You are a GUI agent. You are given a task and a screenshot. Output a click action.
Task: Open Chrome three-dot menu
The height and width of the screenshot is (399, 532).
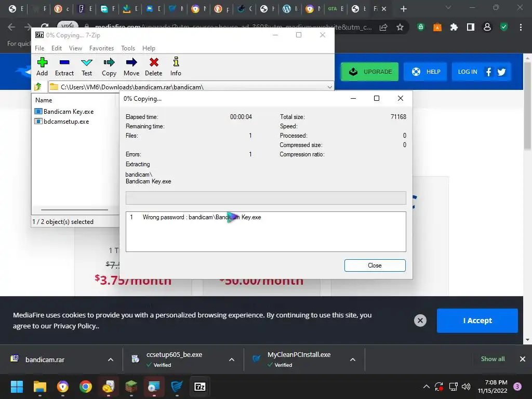(x=521, y=27)
